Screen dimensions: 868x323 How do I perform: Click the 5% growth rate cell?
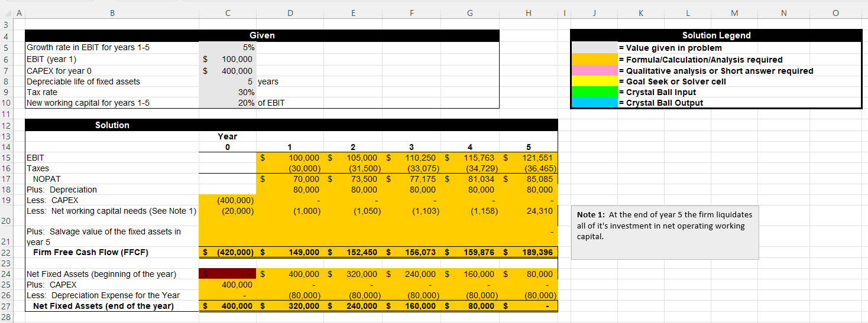click(228, 48)
